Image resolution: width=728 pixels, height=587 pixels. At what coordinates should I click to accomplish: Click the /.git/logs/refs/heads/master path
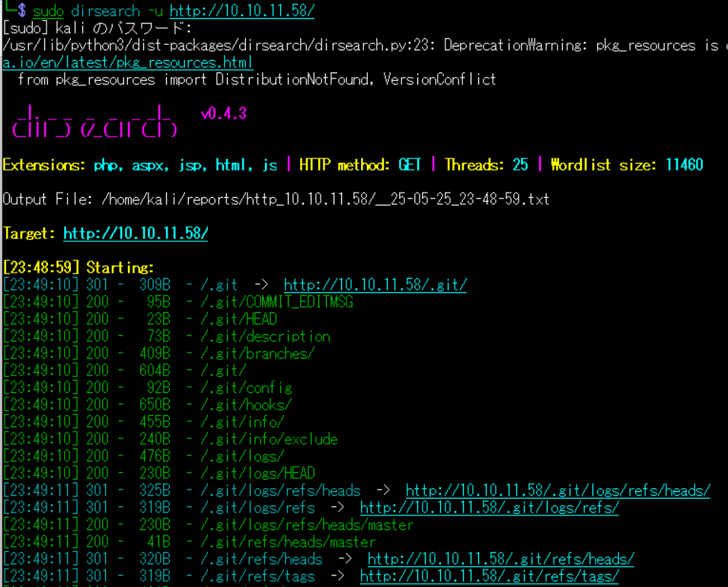coord(307,525)
